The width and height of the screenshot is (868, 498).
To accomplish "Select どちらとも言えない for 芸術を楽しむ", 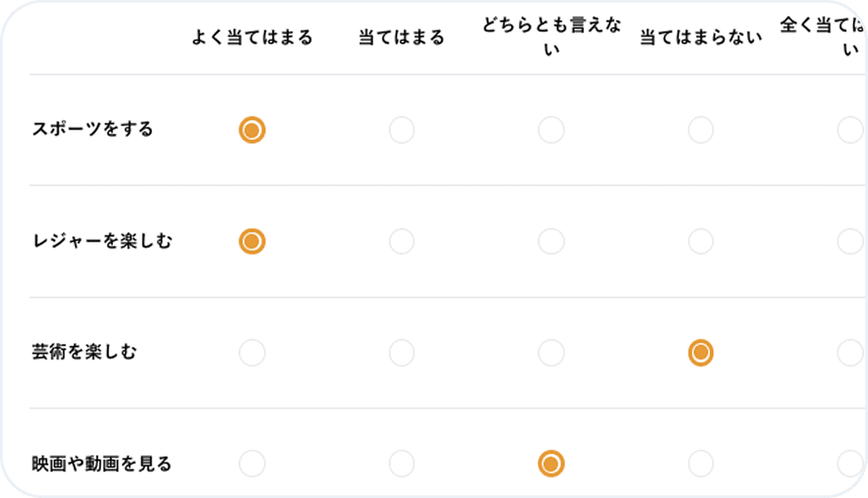I will point(550,352).
